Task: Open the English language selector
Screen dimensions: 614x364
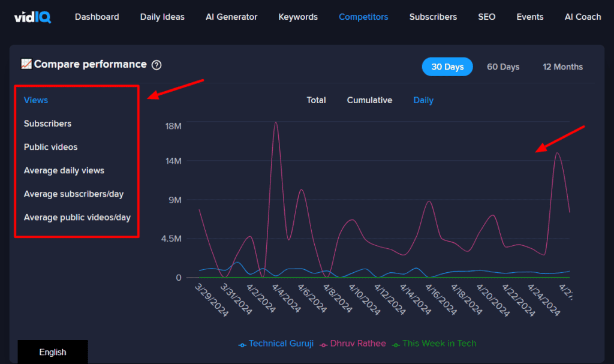Action: point(52,352)
